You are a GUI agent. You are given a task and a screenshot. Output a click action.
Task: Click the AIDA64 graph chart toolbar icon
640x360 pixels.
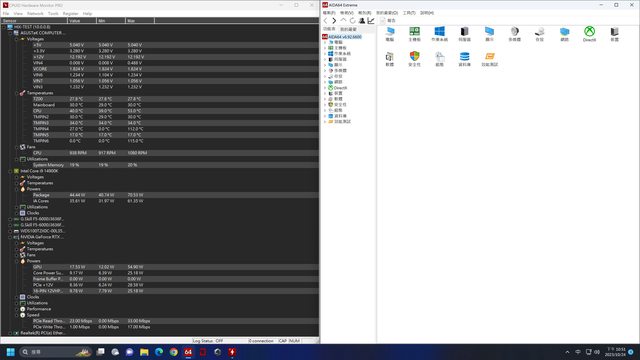[x=371, y=20]
